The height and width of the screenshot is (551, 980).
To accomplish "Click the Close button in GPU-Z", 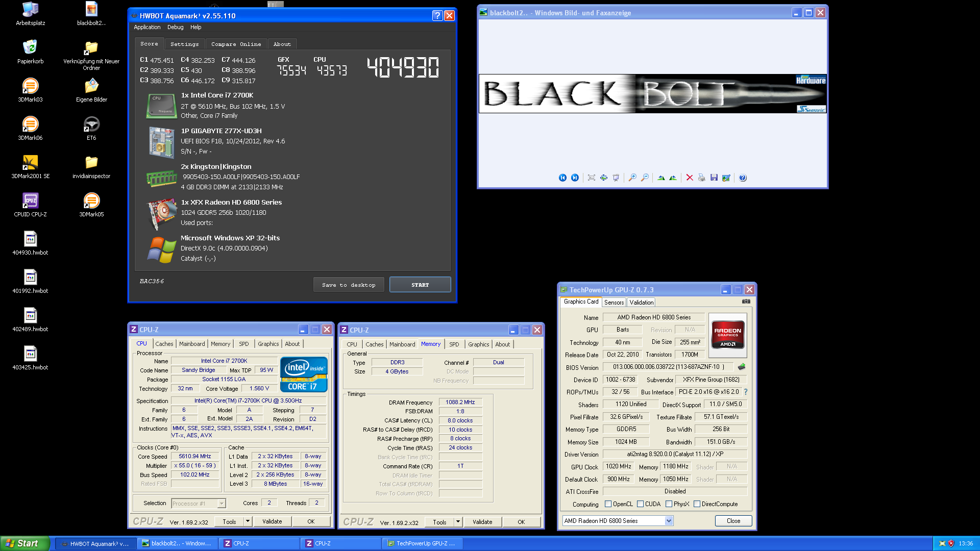I will click(x=733, y=521).
